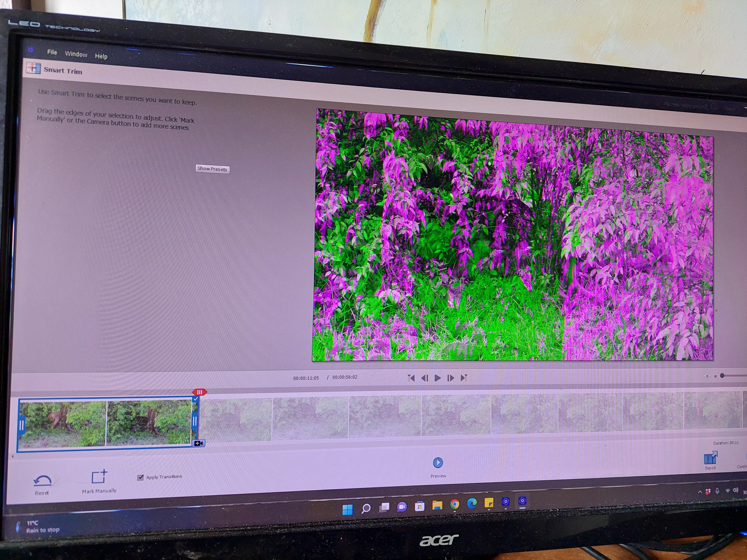Click the zoom slider handle

point(722,376)
